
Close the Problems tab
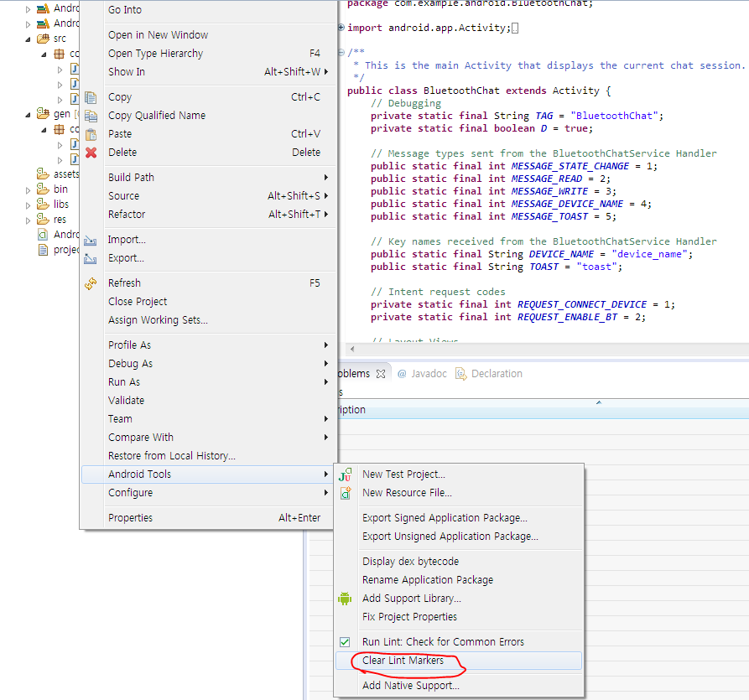pyautogui.click(x=381, y=374)
